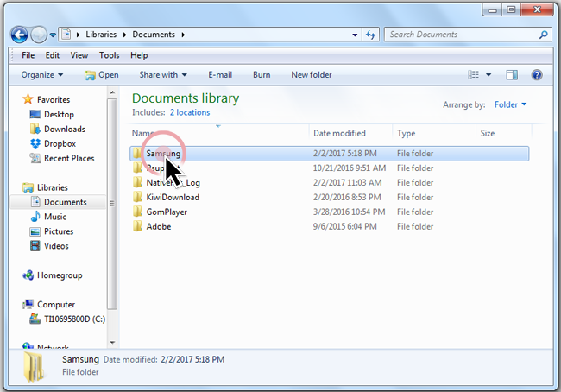The image size is (561, 392).
Task: Expand the arrow between Libraries and Documents
Action: [124, 35]
